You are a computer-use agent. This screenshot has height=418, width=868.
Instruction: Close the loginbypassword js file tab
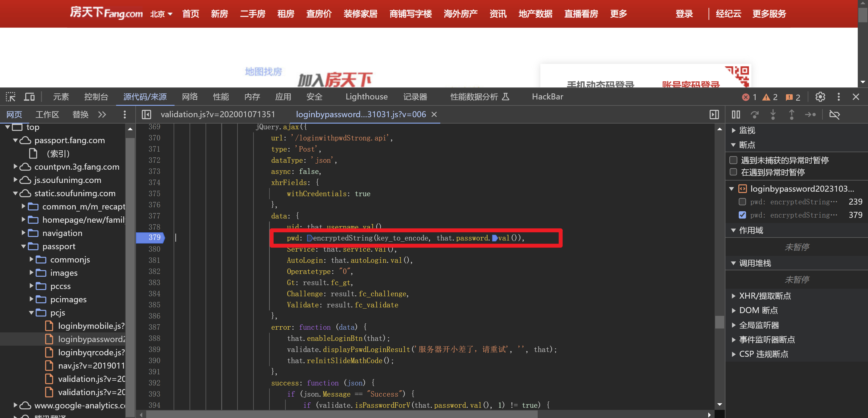click(434, 115)
